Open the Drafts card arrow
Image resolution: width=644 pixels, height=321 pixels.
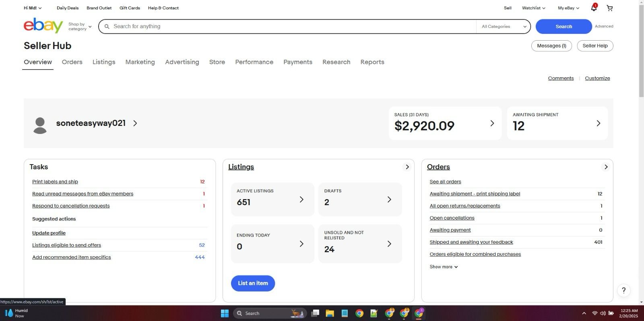(389, 200)
